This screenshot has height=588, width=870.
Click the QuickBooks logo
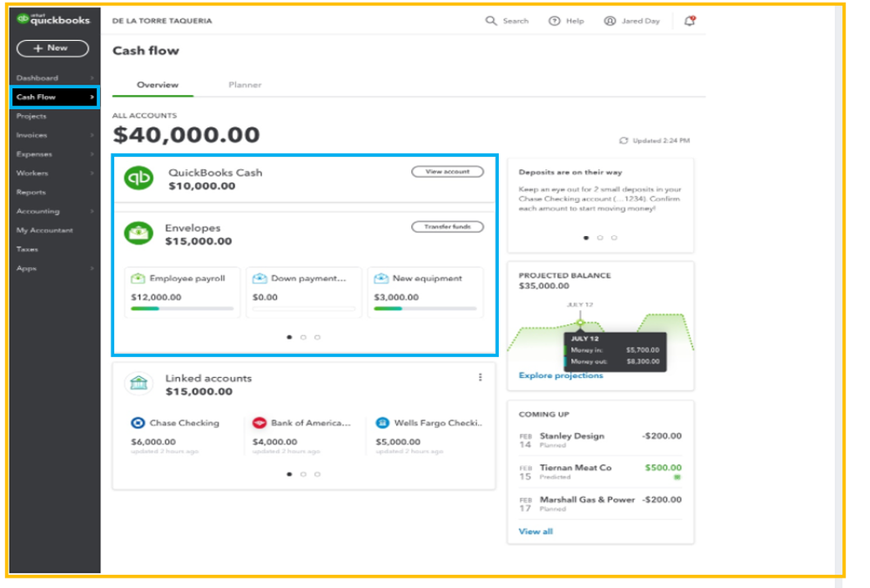pyautogui.click(x=53, y=19)
